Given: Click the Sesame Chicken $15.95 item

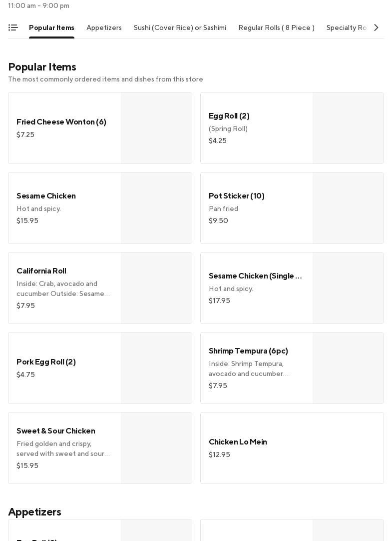Looking at the screenshot, I should (x=46, y=196).
